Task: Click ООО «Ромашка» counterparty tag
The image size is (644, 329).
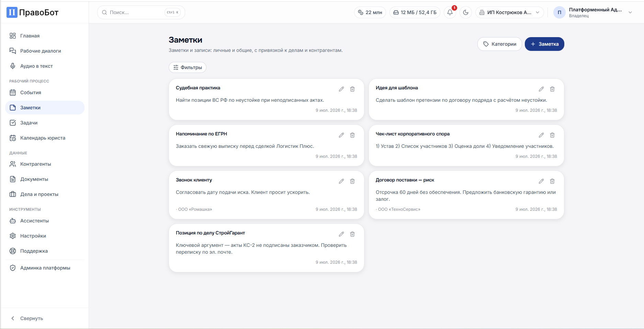Action: 195,209
